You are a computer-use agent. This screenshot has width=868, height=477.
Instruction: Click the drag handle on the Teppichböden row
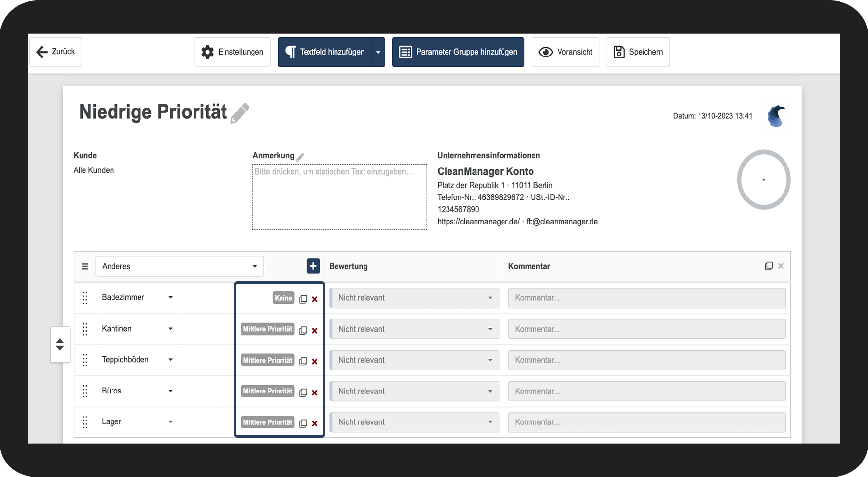85,360
